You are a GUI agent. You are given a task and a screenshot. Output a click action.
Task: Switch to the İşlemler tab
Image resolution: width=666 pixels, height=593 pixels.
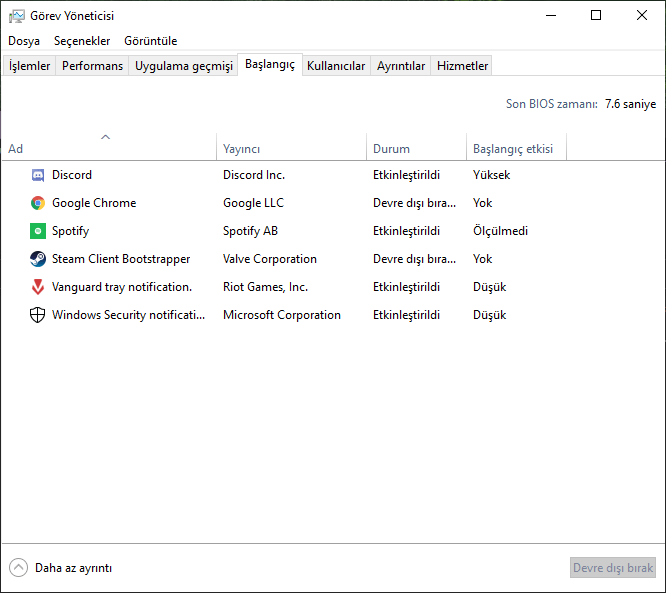29,66
